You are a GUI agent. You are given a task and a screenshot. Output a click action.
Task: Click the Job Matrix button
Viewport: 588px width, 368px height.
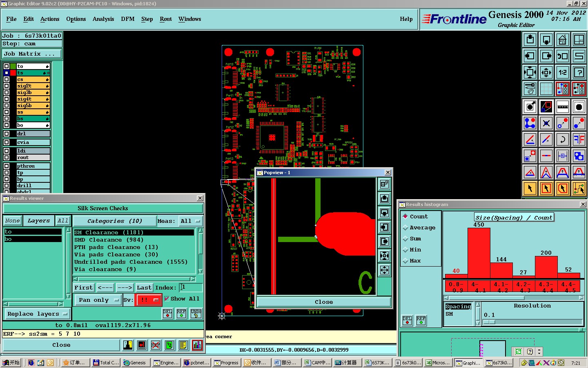[x=32, y=54]
